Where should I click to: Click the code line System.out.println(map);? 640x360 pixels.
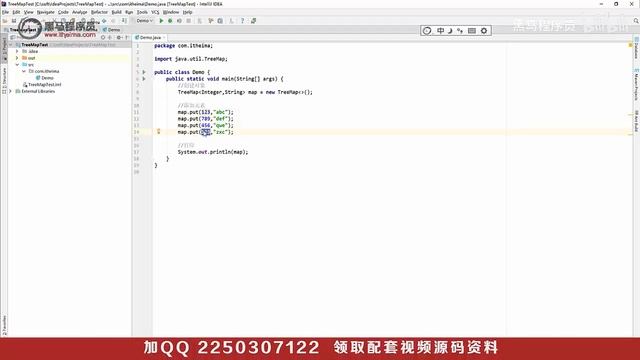click(x=213, y=152)
